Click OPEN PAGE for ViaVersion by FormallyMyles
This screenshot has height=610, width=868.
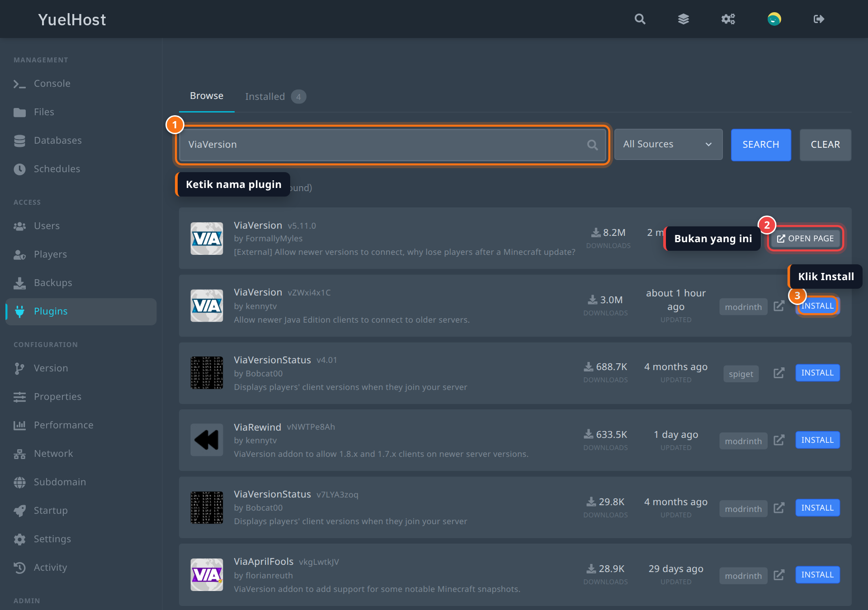pos(805,238)
